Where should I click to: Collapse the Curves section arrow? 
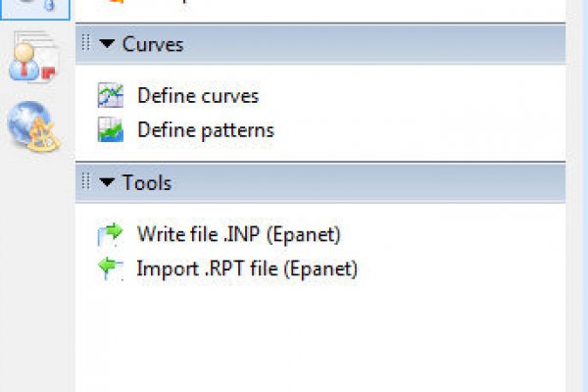(x=106, y=45)
